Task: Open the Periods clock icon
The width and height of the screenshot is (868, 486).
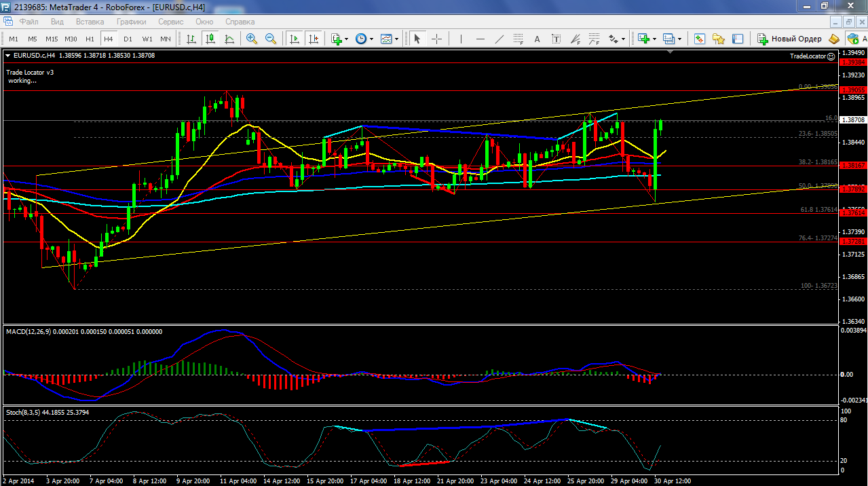Action: [360, 39]
